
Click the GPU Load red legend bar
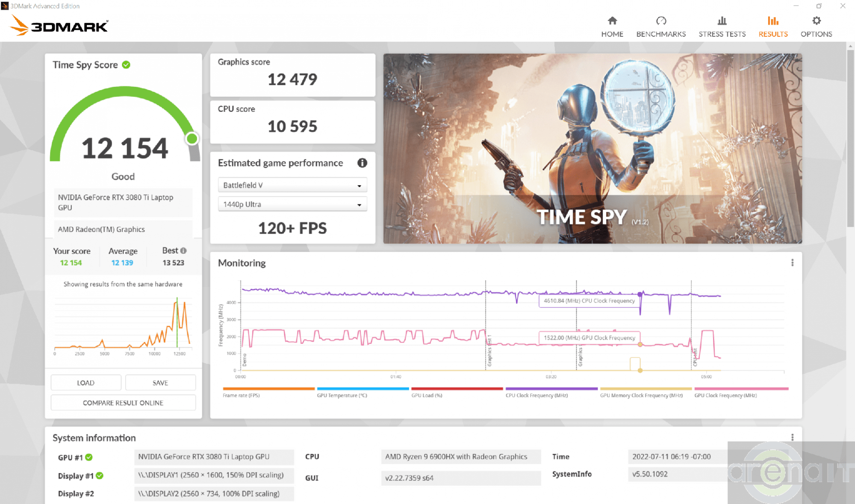click(457, 389)
